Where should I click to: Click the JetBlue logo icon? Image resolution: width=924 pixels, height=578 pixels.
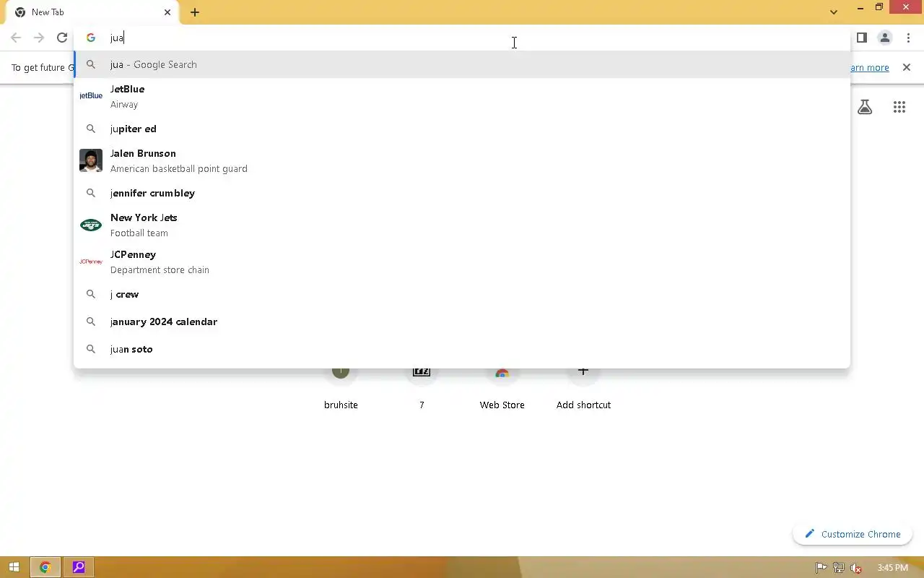click(91, 96)
